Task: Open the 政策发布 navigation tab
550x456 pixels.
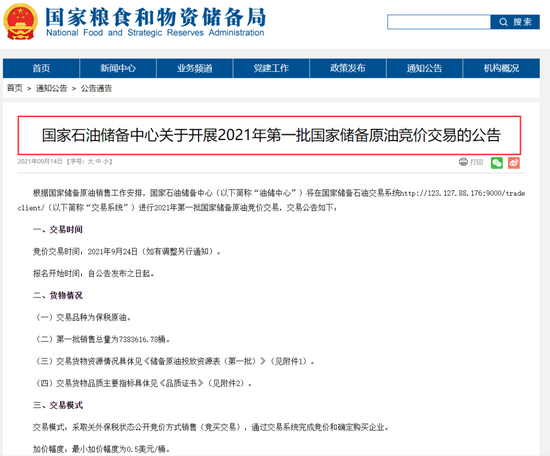Action: [348, 68]
